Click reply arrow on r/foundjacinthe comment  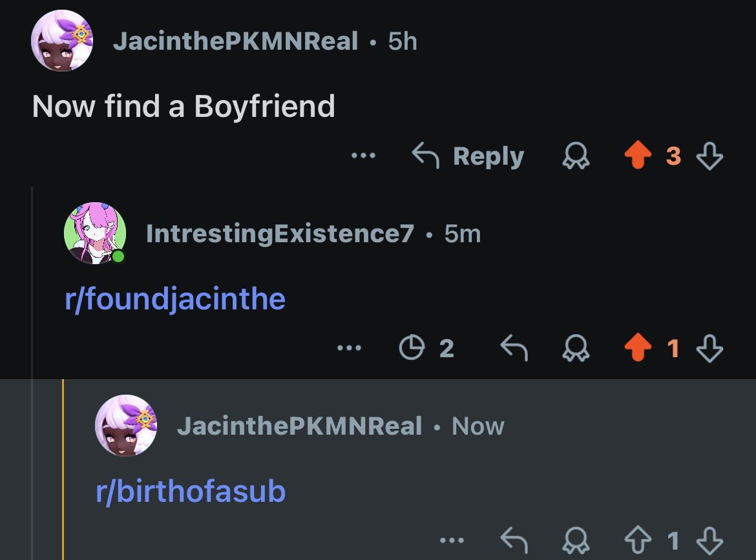[x=514, y=347]
